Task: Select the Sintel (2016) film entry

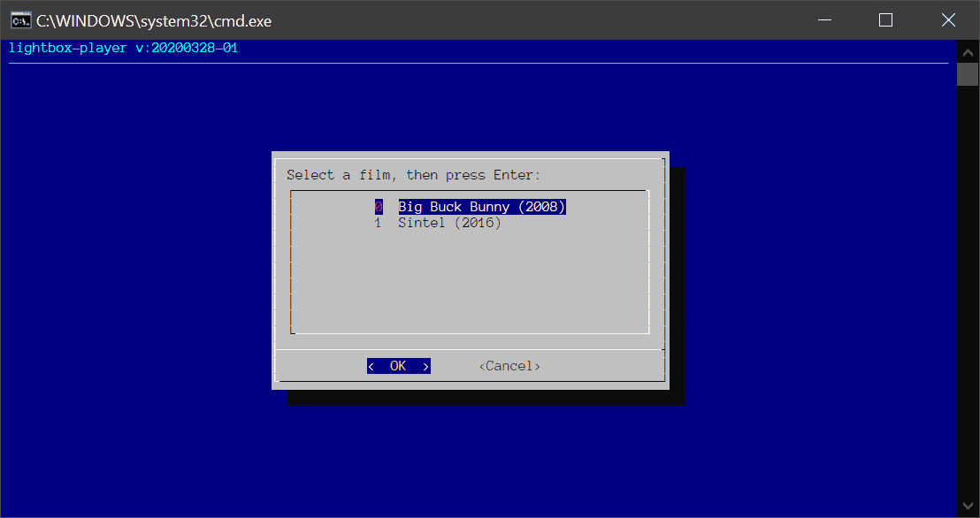Action: 449,223
